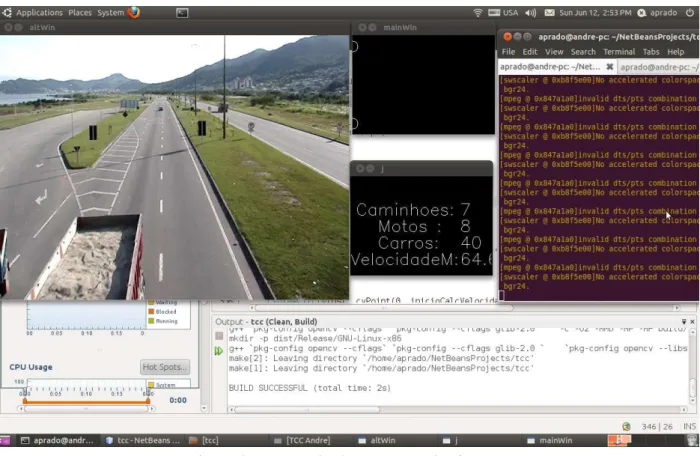700x456 pixels.
Task: Click the INS insert mode indicator
Action: [x=689, y=427]
